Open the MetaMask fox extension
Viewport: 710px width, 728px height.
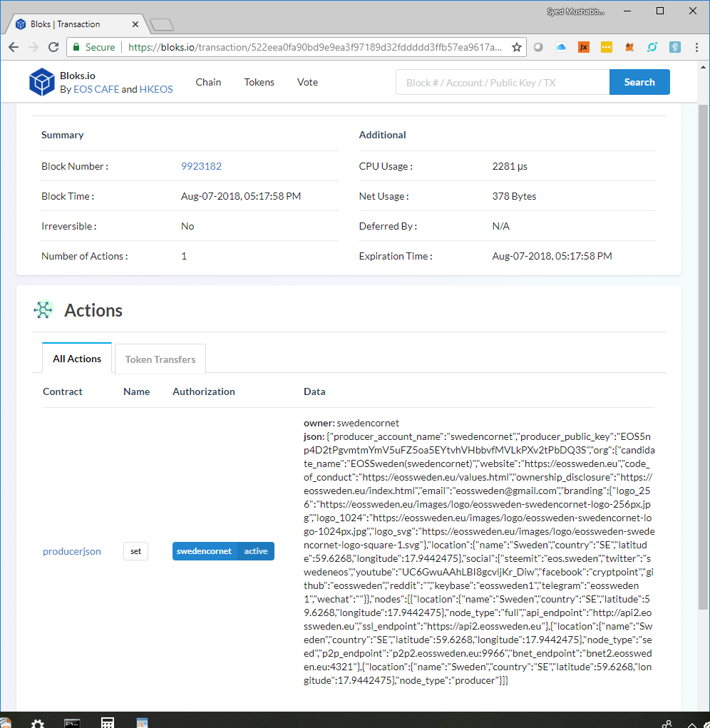point(629,47)
